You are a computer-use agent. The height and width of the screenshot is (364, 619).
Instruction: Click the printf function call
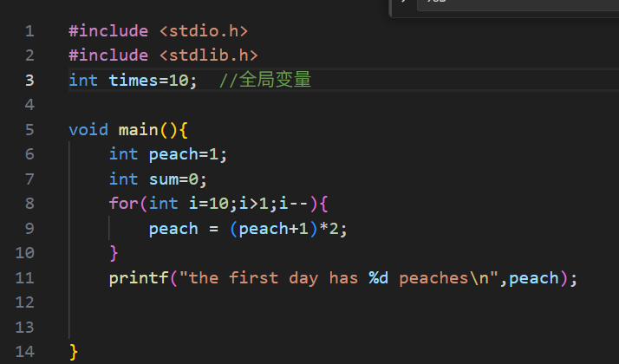pyautogui.click(x=139, y=278)
